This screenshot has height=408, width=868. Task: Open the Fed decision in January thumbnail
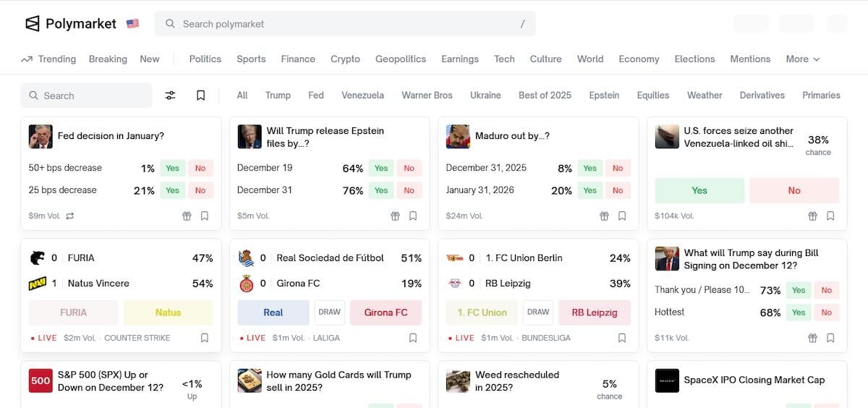point(41,136)
